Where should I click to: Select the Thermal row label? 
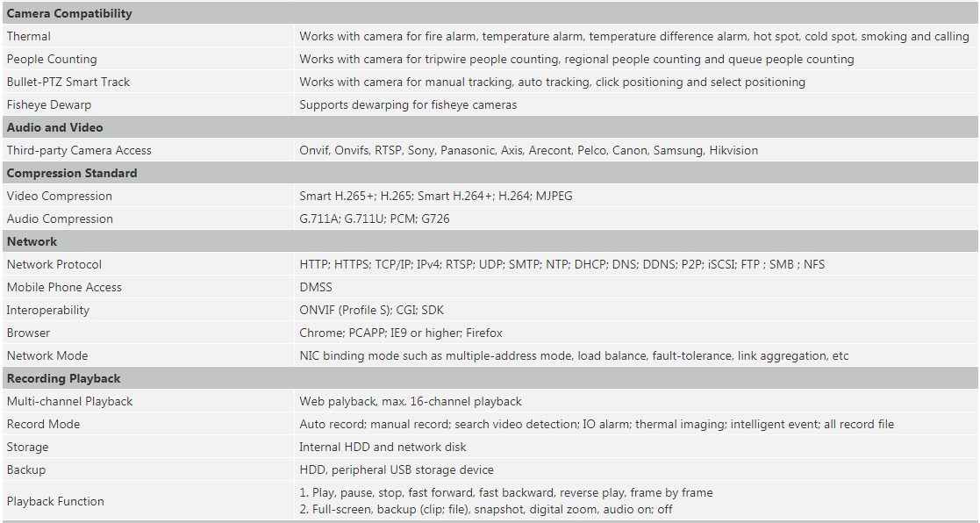29,36
